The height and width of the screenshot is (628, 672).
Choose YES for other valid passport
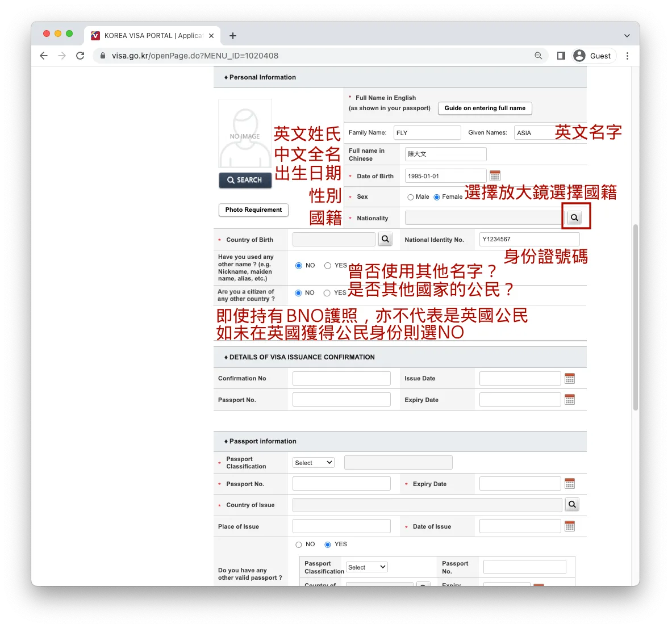(x=328, y=545)
